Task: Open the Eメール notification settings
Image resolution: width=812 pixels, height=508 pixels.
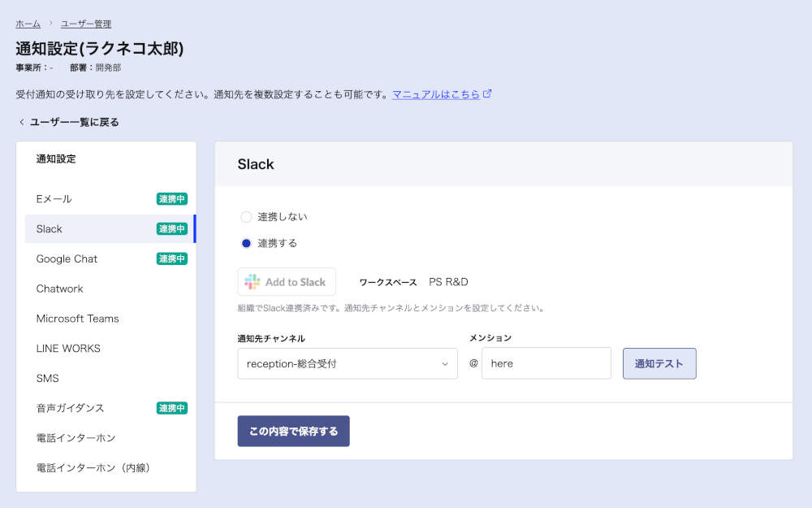Action: coord(110,199)
